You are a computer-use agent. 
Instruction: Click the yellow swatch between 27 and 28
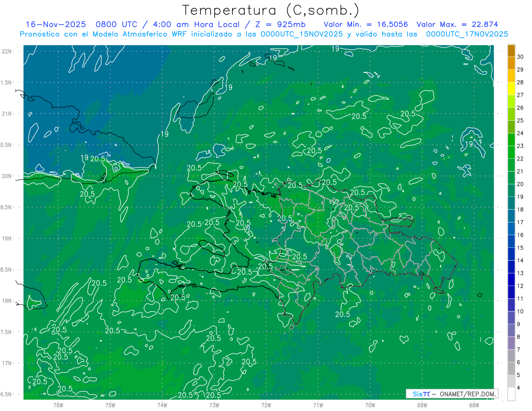pyautogui.click(x=511, y=89)
